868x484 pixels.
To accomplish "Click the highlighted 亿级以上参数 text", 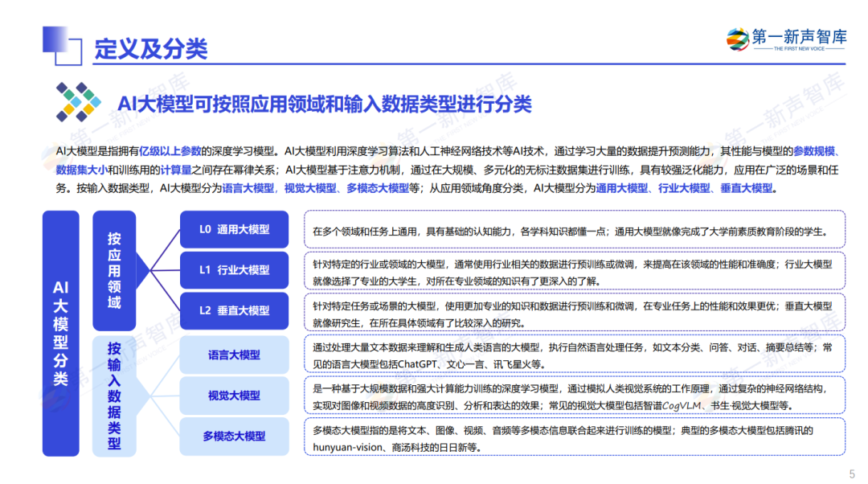I will [x=170, y=151].
